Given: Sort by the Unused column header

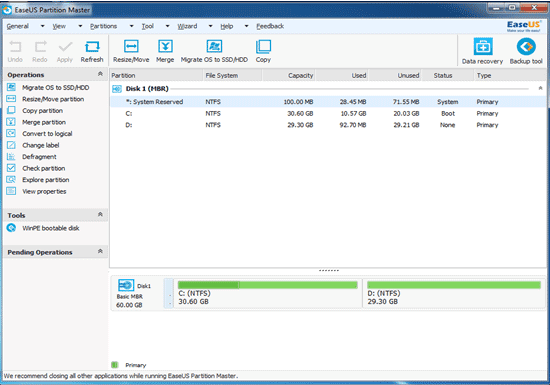Looking at the screenshot, I should (395, 75).
